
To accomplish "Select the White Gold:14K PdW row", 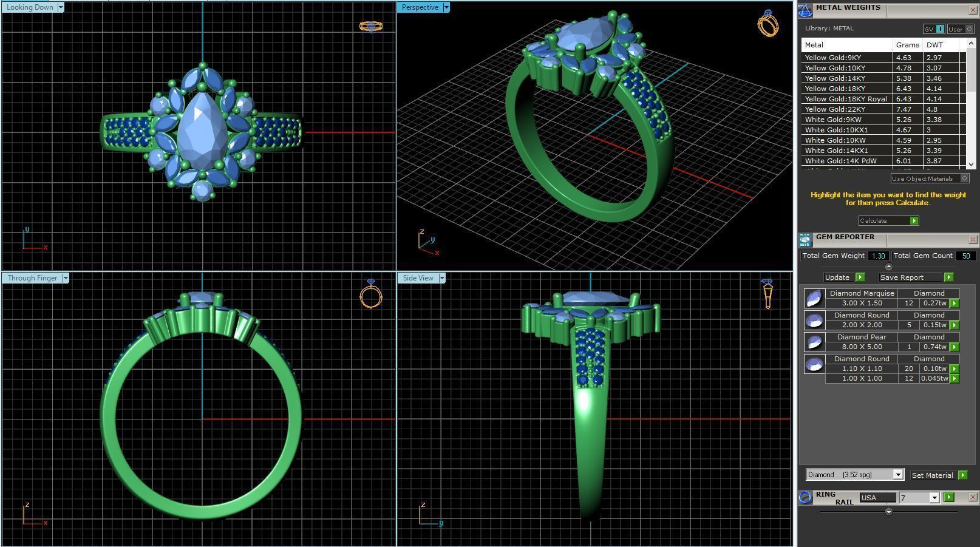I will 883,161.
